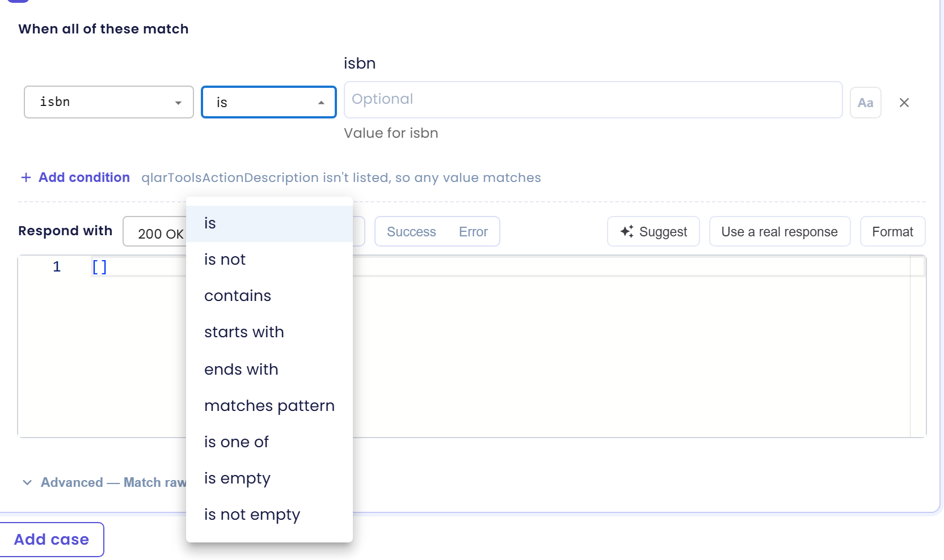944x560 pixels.
Task: Open the isbn field dropdown
Action: point(109,102)
